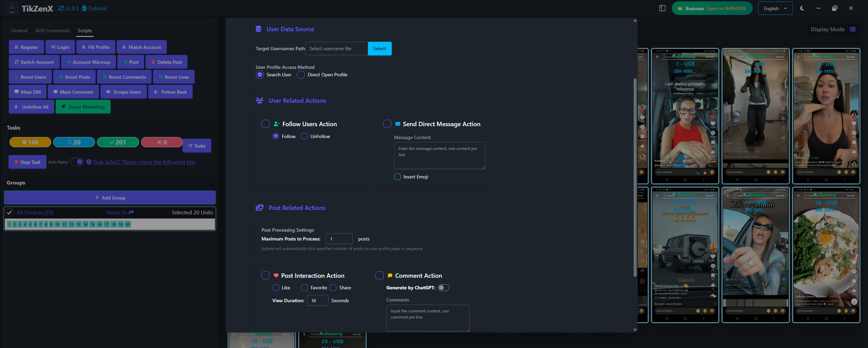868x348 pixels.
Task: Click the Business subscription crown icon
Action: pyautogui.click(x=680, y=8)
